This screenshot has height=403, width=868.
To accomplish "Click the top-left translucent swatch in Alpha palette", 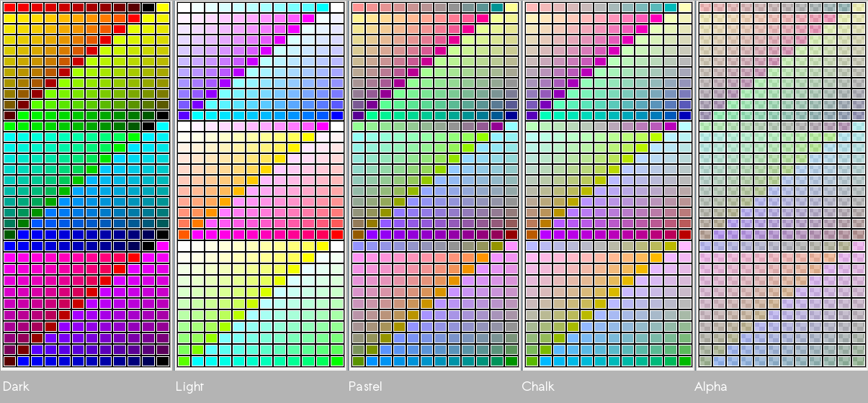I will click(705, 7).
